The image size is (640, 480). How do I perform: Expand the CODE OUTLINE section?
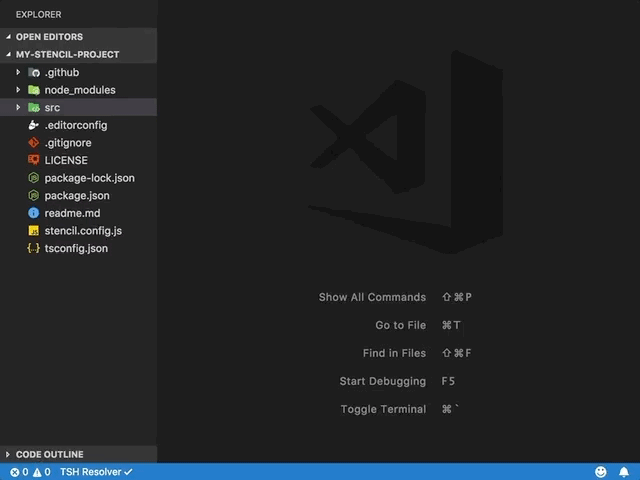pos(7,454)
